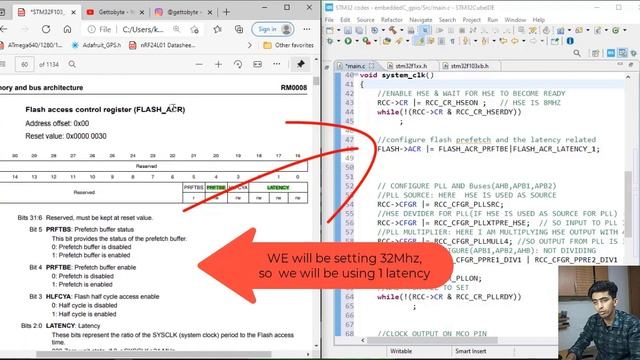Click the IDE magnifier search icon near perspectives
The image size is (640, 360).
point(577,53)
